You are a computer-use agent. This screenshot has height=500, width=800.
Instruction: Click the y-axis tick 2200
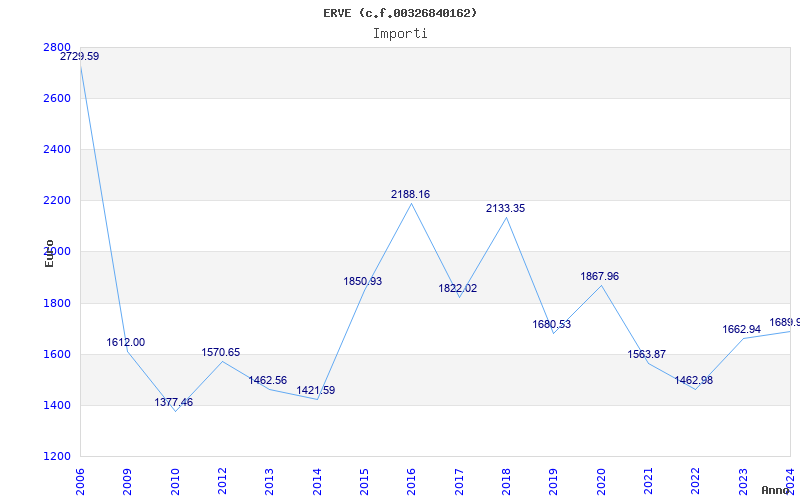pos(57,201)
